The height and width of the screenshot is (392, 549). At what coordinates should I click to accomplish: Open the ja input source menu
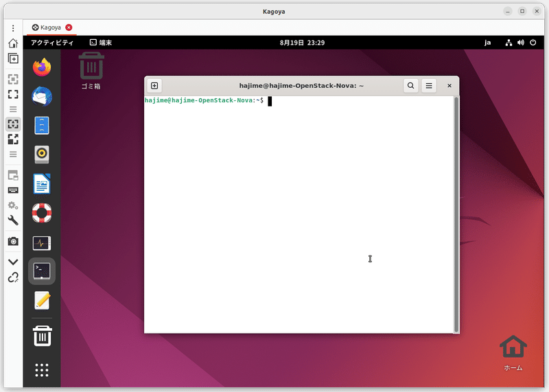click(487, 43)
